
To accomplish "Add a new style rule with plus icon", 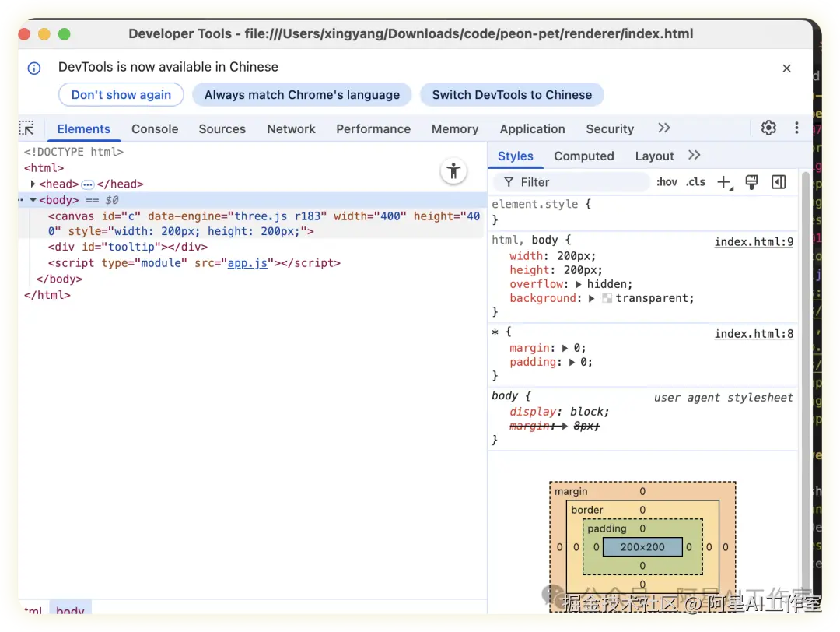I will (x=724, y=182).
